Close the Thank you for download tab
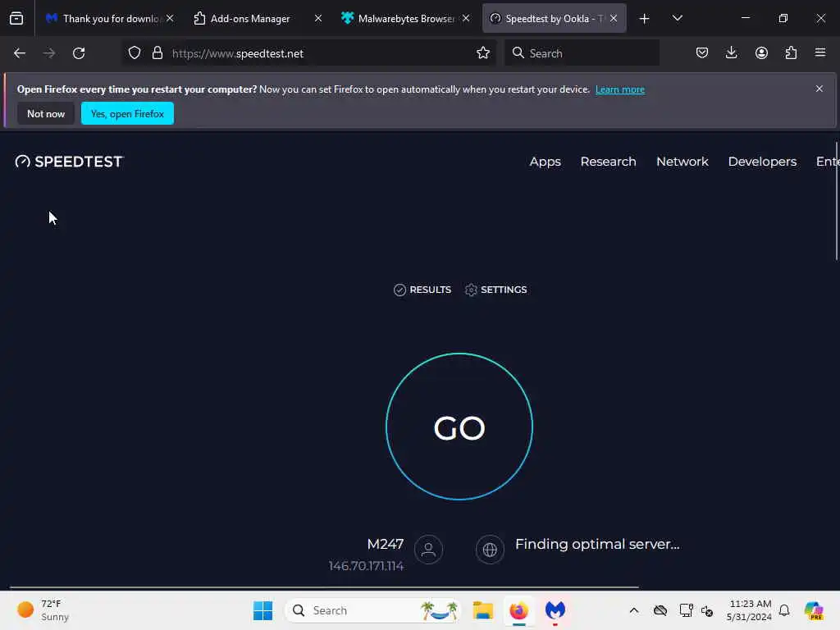This screenshot has width=840, height=630. point(170,19)
